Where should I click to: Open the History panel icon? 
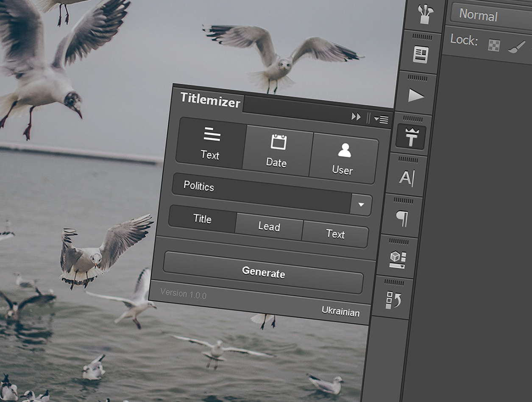click(x=393, y=300)
